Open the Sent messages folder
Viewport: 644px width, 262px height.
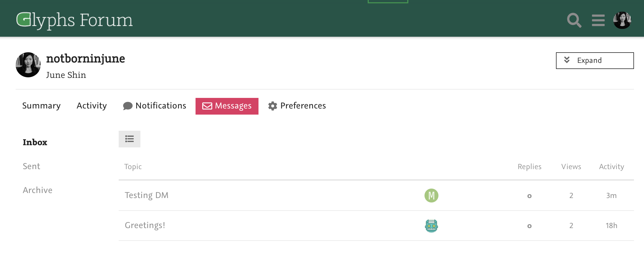pos(31,166)
